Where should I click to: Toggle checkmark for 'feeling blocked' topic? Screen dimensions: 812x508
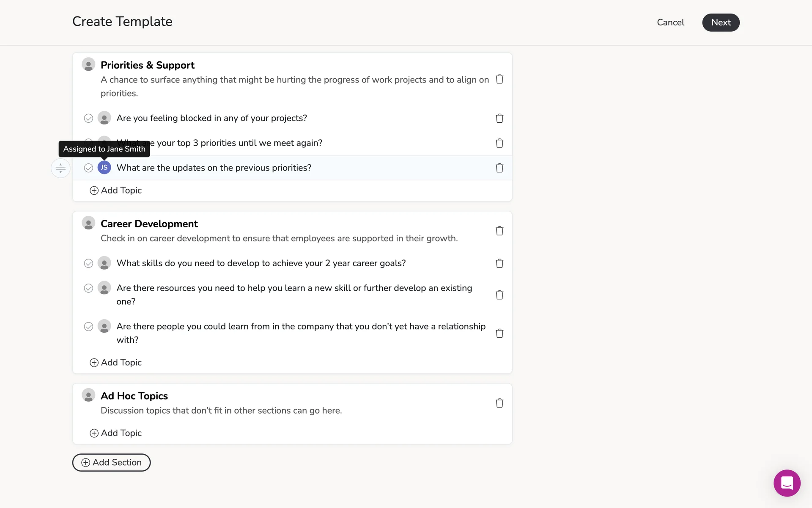point(88,118)
